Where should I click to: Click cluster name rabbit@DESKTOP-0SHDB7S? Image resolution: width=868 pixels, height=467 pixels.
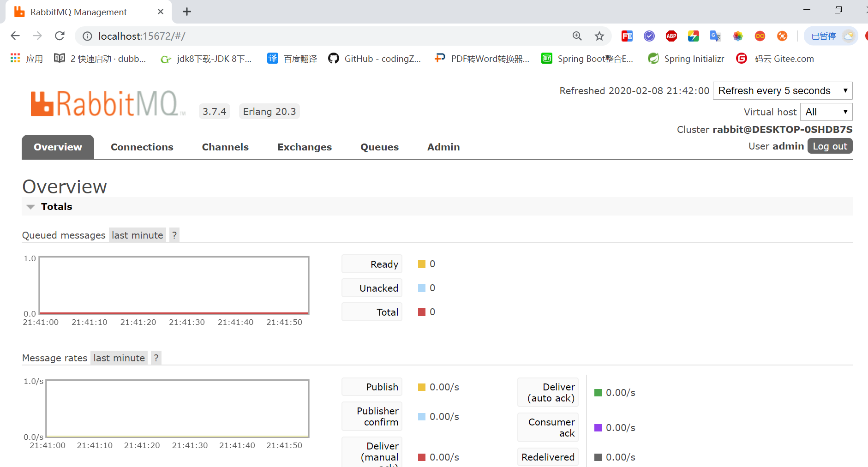[782, 130]
